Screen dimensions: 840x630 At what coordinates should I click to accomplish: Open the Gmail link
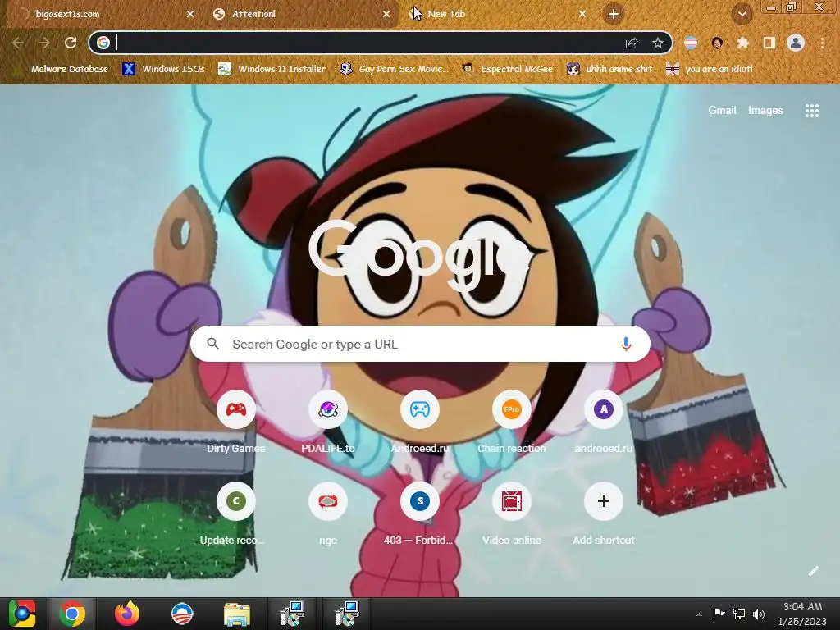click(722, 111)
